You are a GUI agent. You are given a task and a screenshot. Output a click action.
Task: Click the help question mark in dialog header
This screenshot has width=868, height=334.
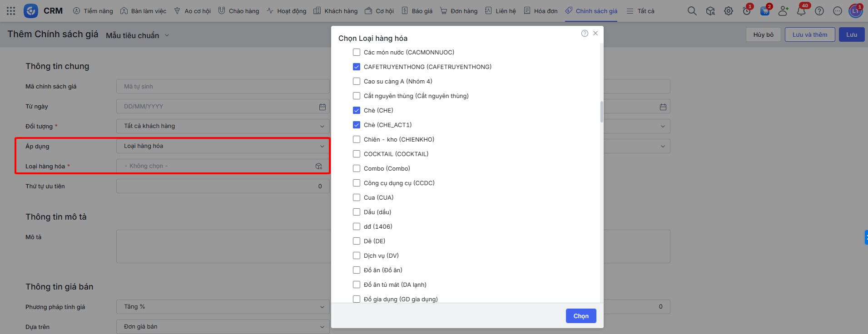click(x=585, y=33)
